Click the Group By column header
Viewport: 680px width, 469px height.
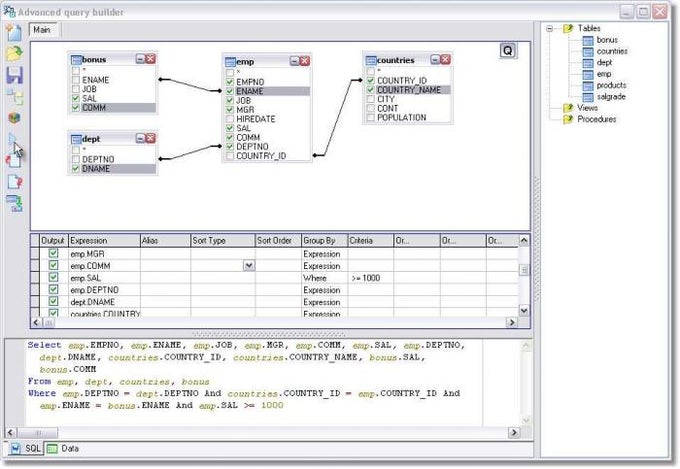pos(325,240)
